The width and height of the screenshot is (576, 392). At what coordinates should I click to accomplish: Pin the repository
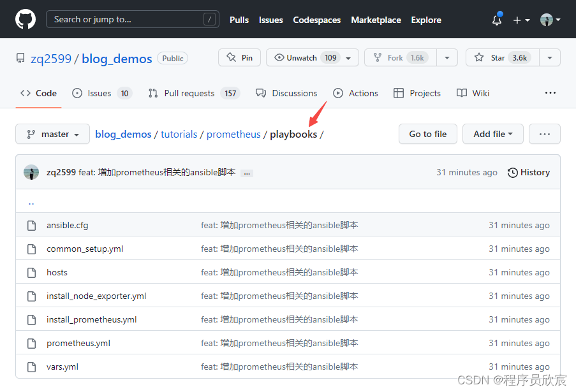[x=239, y=57]
